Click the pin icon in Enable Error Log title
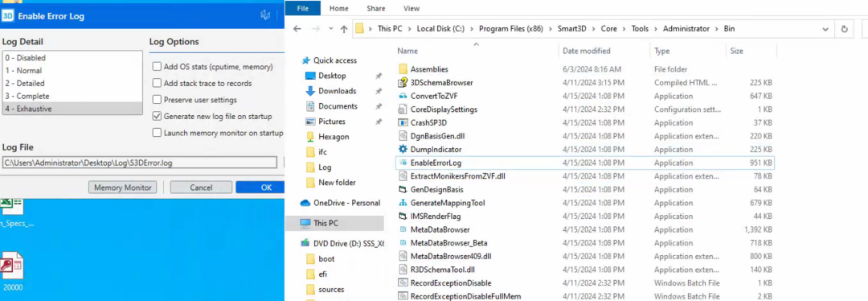The width and height of the screenshot is (868, 301). pyautogui.click(x=265, y=15)
